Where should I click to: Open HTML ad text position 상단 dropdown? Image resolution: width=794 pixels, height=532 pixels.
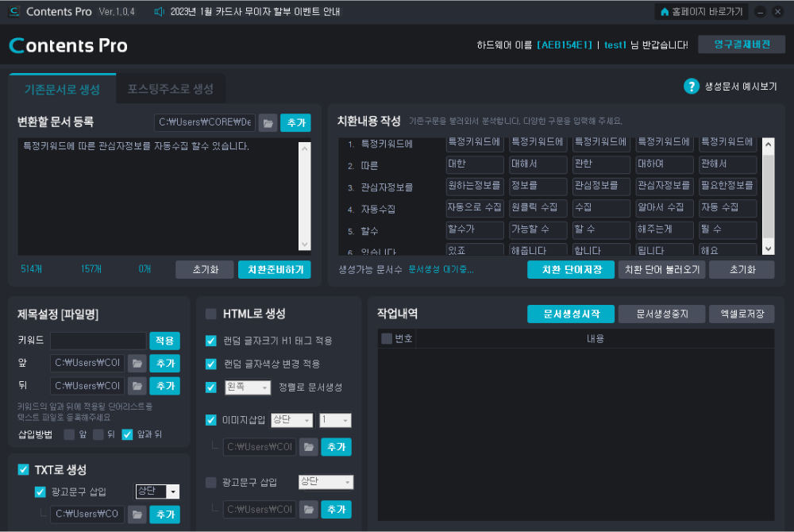(326, 482)
